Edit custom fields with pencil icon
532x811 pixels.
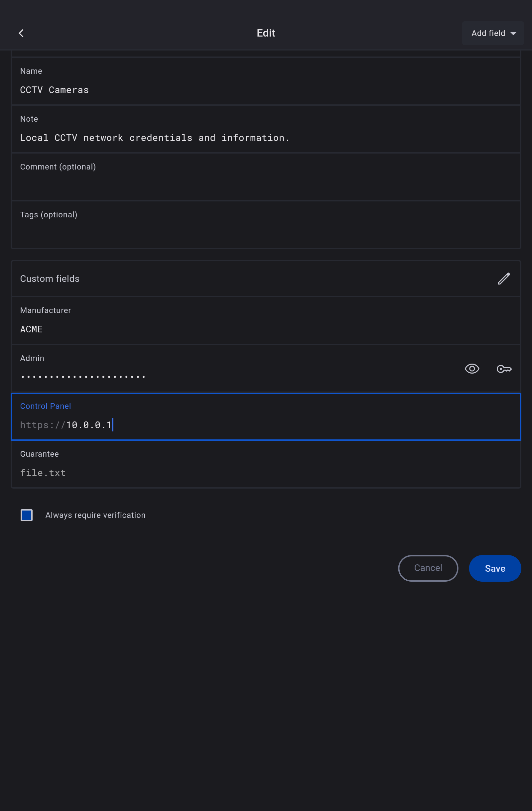503,279
